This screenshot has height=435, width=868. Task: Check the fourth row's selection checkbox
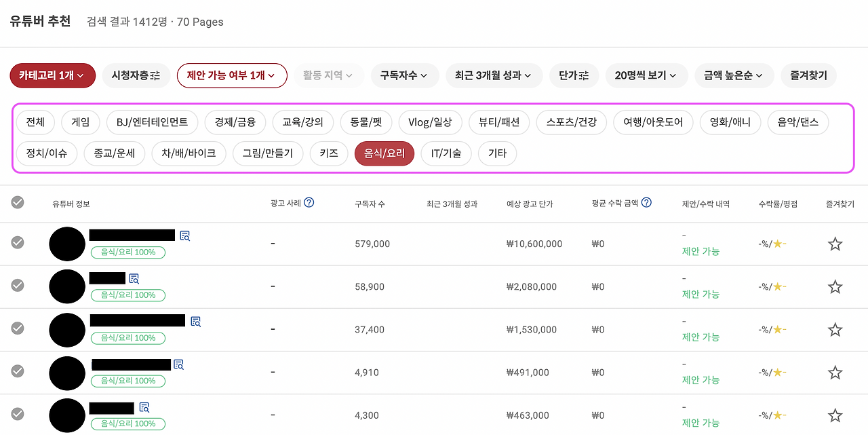point(18,371)
